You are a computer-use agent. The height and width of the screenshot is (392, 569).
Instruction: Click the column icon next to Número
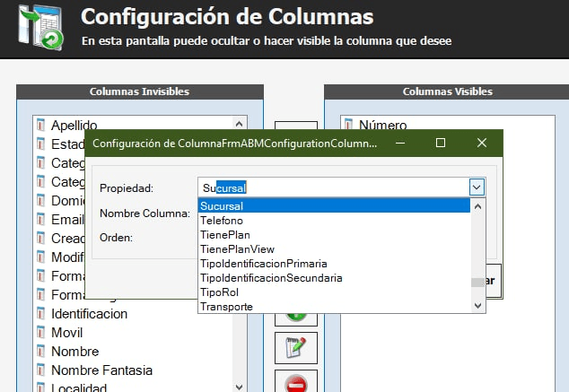click(348, 126)
